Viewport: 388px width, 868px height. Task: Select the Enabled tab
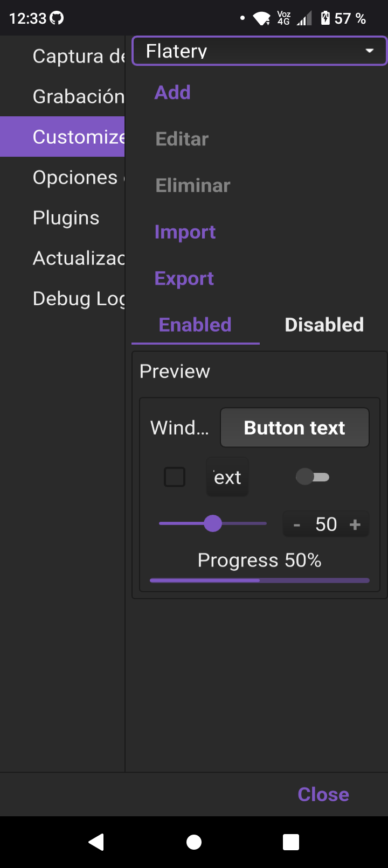pyautogui.click(x=195, y=325)
